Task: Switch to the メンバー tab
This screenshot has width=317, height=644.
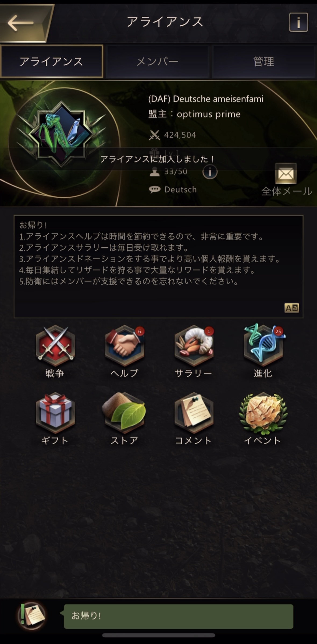Action: click(157, 62)
